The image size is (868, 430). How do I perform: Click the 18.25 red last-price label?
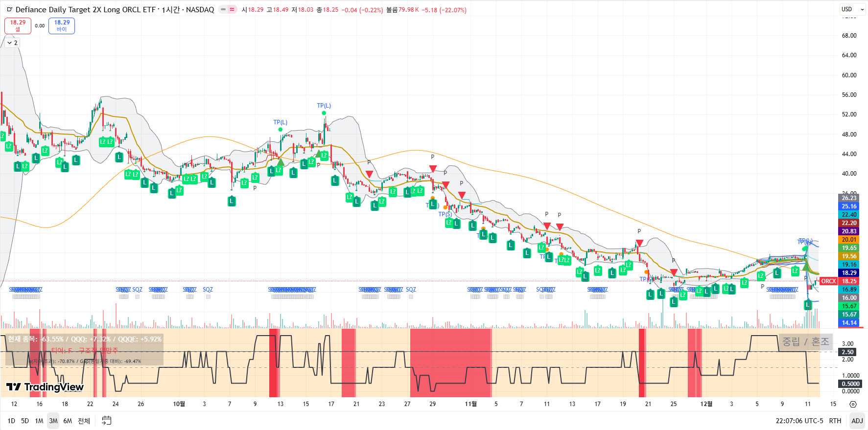849,281
